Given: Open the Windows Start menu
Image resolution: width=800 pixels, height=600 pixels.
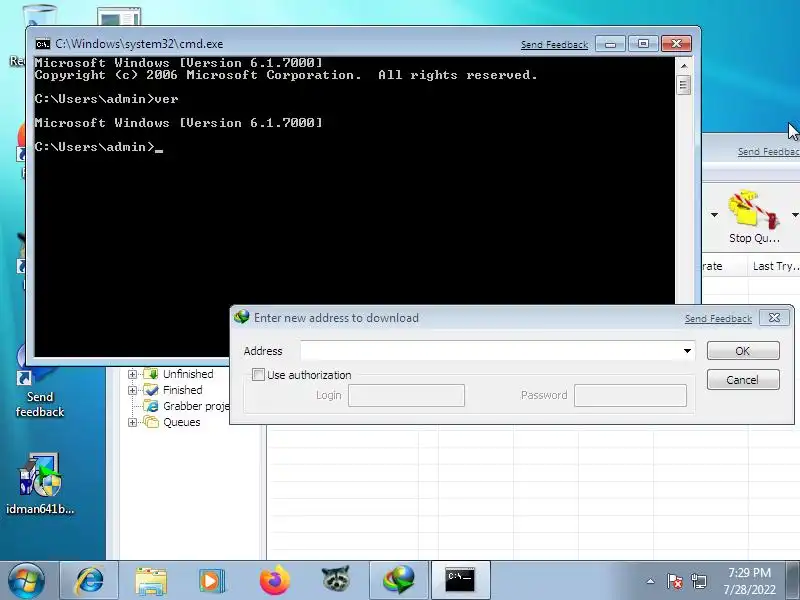Looking at the screenshot, I should click(x=26, y=581).
